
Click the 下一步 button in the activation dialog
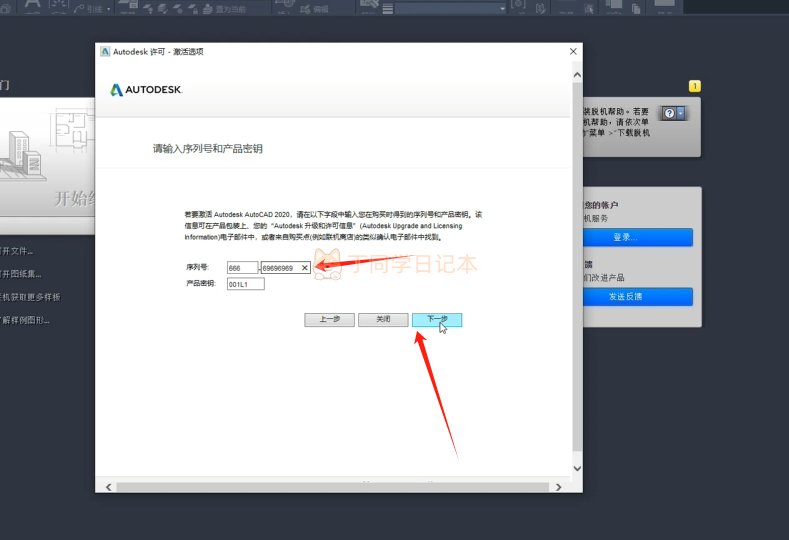437,320
